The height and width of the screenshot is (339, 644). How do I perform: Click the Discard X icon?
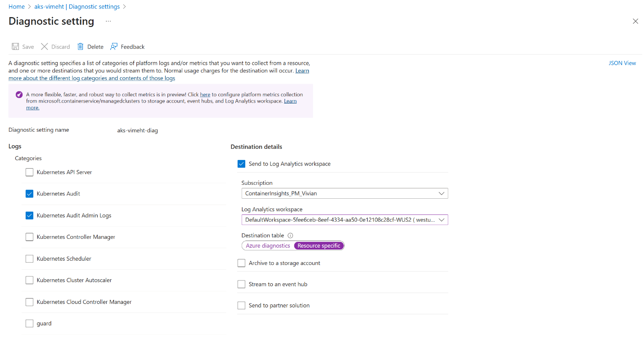[44, 47]
